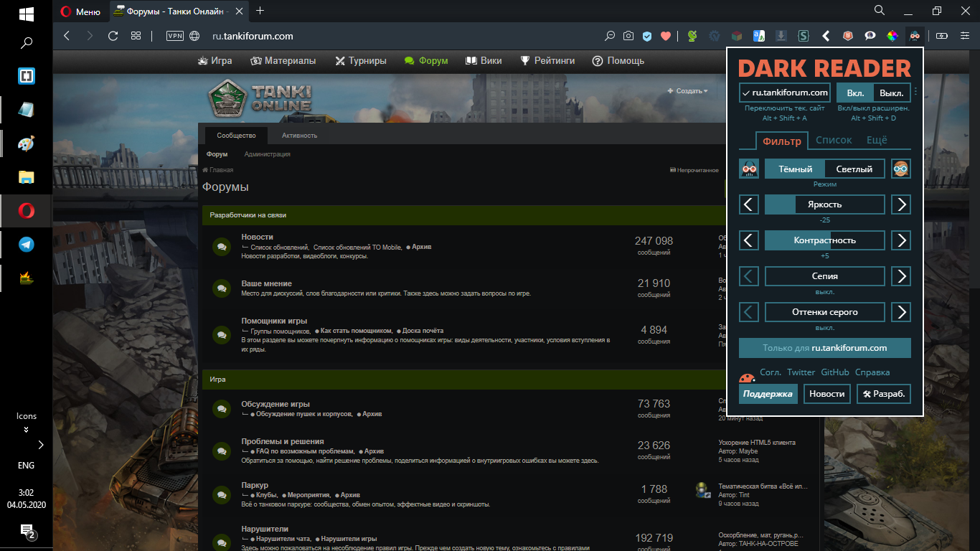
Task: Open the Google Translate extension
Action: point(759,36)
